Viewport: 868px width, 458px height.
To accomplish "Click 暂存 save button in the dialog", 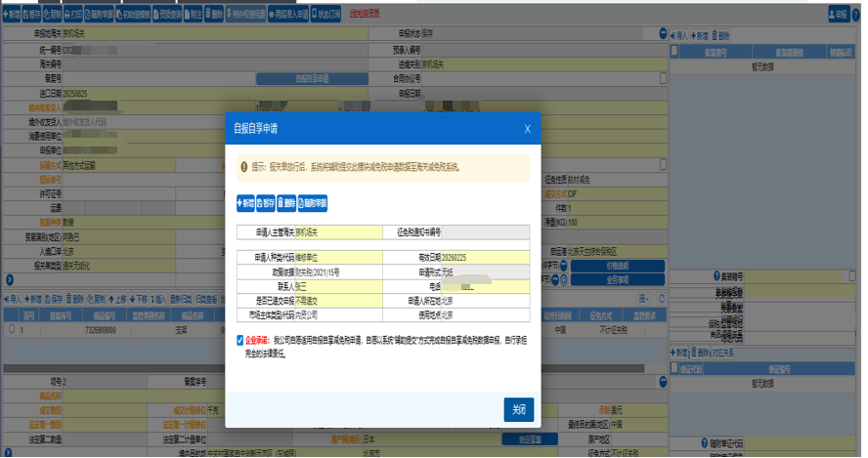I will coord(264,203).
